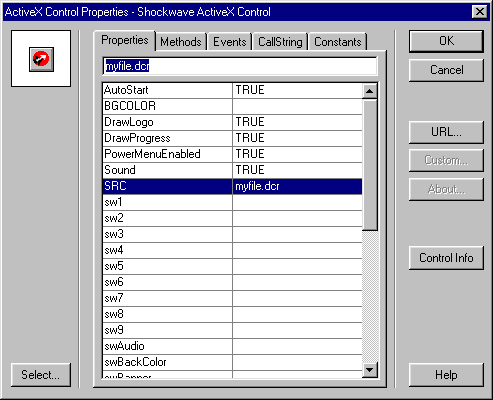Click the empty value cell of BGCOLOR

[x=297, y=106]
